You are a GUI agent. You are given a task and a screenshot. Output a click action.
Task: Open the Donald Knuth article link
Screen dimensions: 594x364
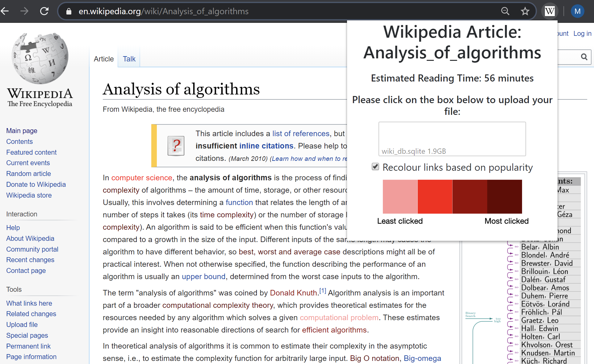(x=293, y=293)
